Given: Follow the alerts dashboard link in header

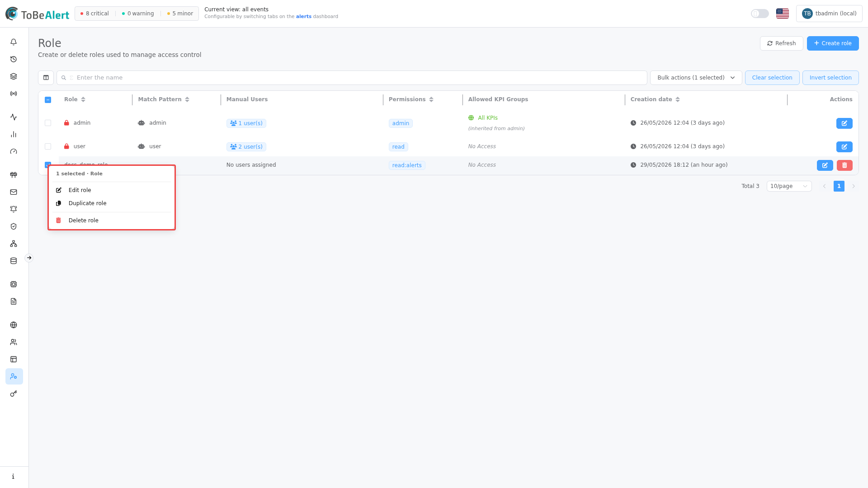Looking at the screenshot, I should (x=303, y=17).
